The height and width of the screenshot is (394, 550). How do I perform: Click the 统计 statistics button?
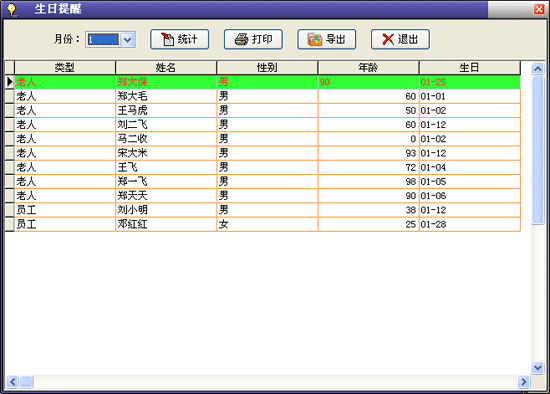click(x=180, y=39)
